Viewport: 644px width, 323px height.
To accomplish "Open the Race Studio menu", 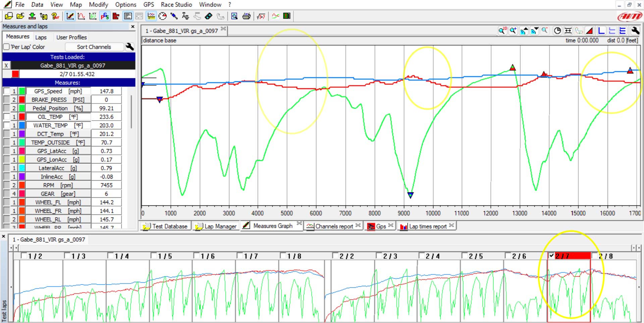I will tap(176, 5).
